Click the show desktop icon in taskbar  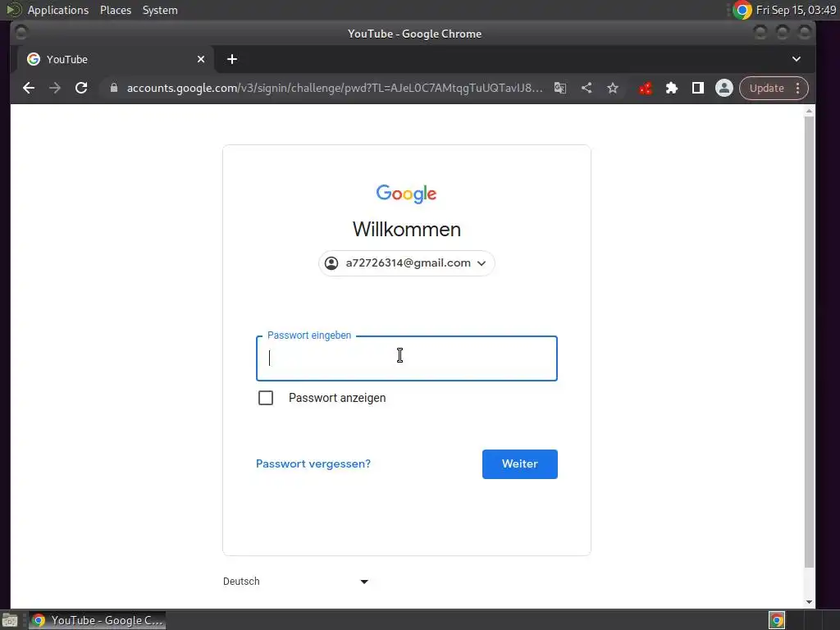[x=10, y=620]
